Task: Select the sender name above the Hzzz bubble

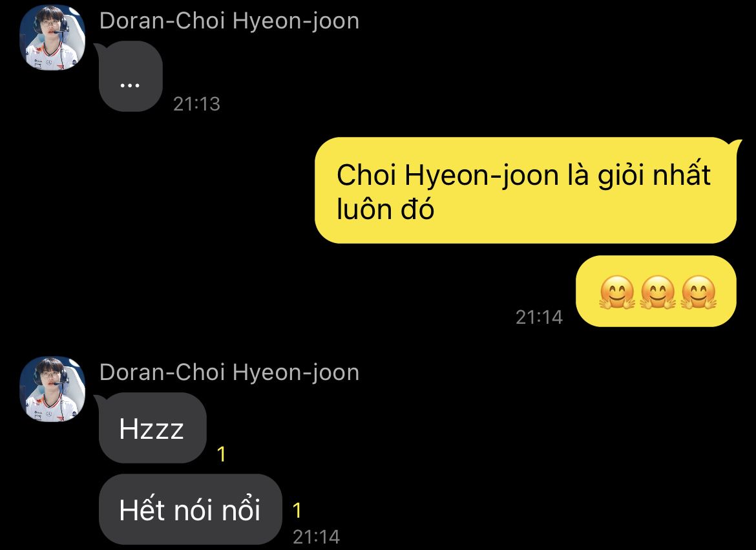Action: [229, 372]
